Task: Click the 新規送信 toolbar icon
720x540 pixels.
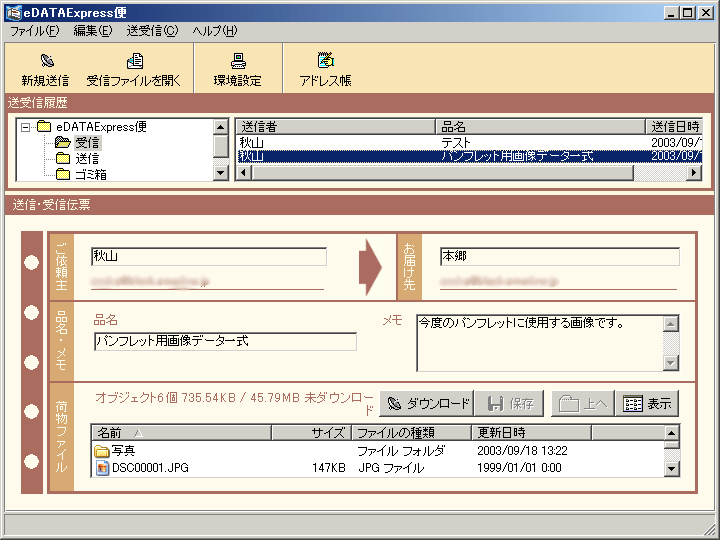Action: point(47,60)
